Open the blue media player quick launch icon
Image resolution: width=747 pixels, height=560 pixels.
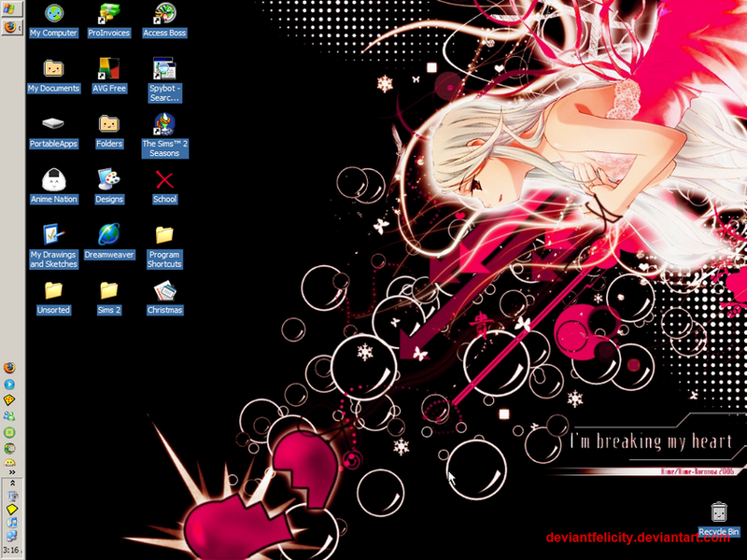click(x=9, y=384)
